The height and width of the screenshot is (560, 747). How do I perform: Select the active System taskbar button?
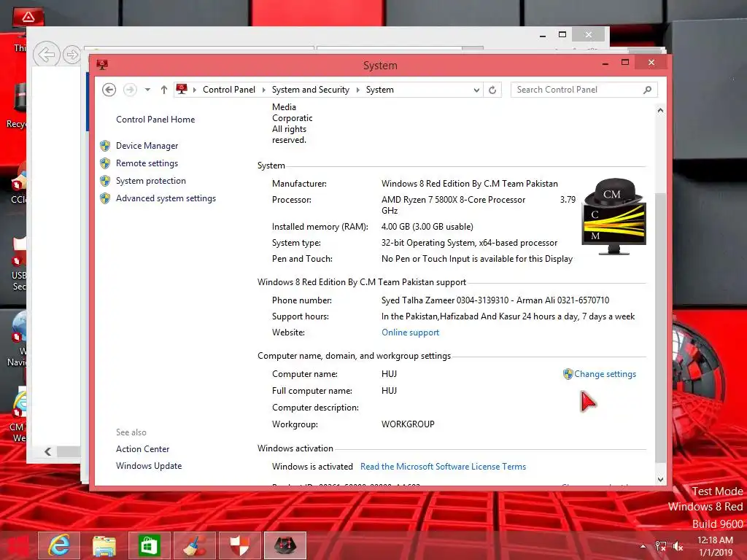[285, 545]
